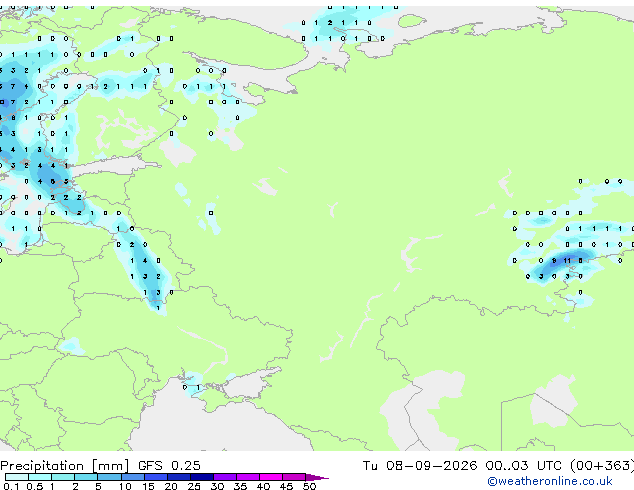Viewport: 634px width, 490px height.
Task: Click the 'GFS 0.25' model label
Action: coord(169,466)
